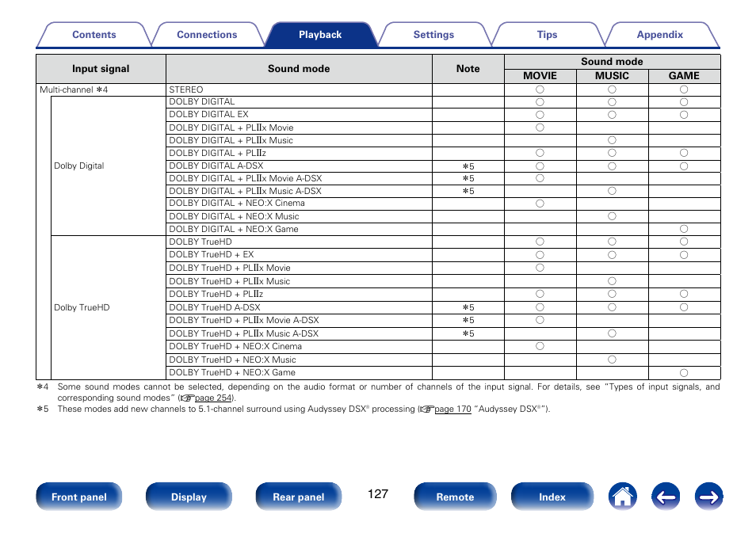Click DOLBY TrueHD + NEO:X Music row
Image resolution: width=756 pixels, height=533 pixels.
[299, 360]
